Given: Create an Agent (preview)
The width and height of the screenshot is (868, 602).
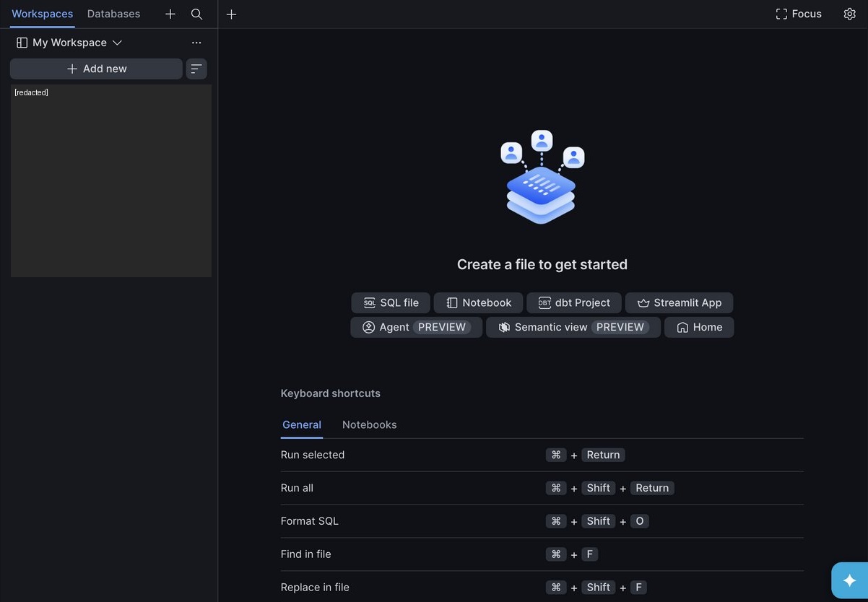Looking at the screenshot, I should (x=417, y=327).
